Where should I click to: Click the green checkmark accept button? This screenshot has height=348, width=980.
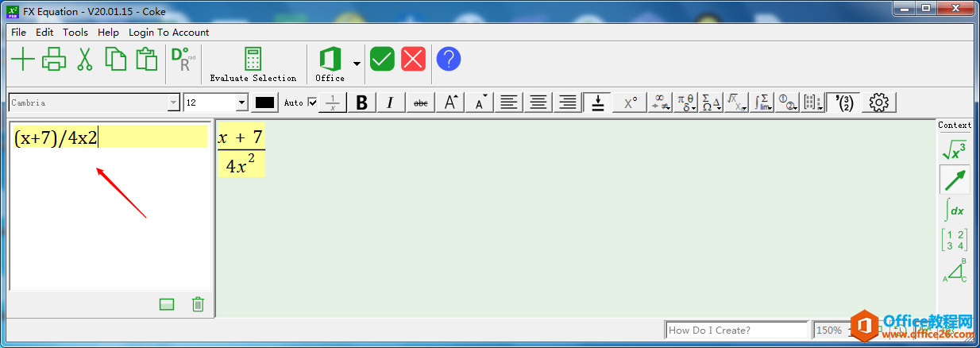[x=382, y=59]
